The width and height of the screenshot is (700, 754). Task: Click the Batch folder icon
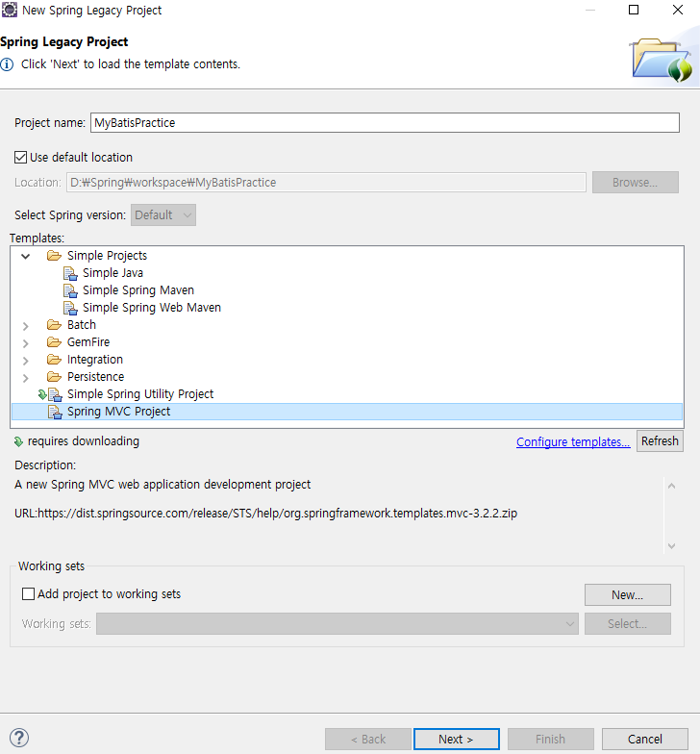pos(54,325)
